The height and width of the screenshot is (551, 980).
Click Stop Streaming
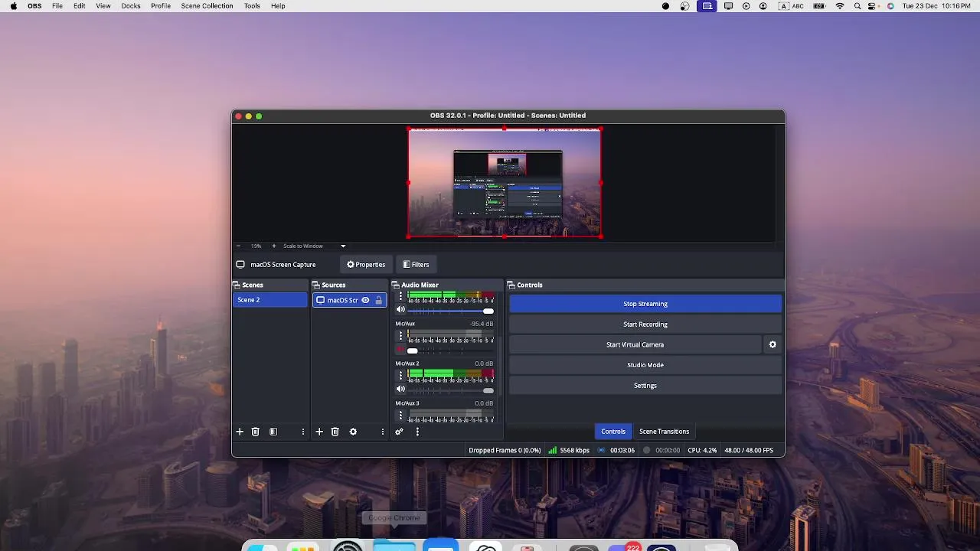(645, 304)
